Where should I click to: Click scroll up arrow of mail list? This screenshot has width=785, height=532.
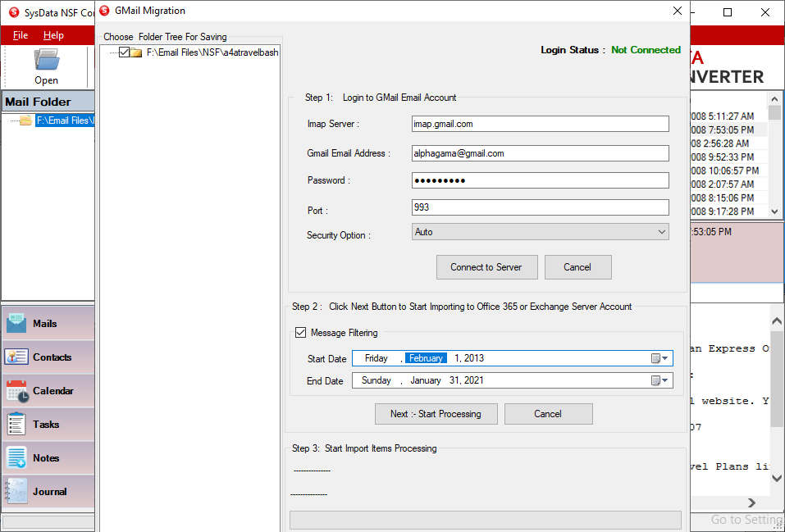[x=774, y=98]
